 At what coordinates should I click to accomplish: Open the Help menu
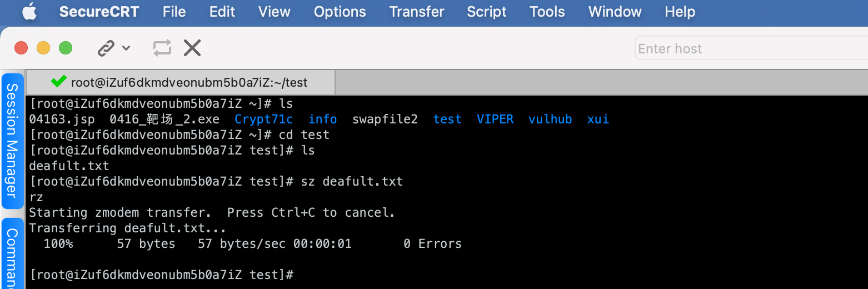click(x=680, y=12)
